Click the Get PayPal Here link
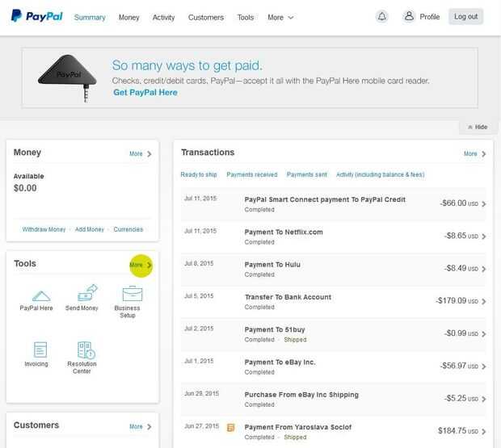Viewport: 501px width, 448px height. 145,93
